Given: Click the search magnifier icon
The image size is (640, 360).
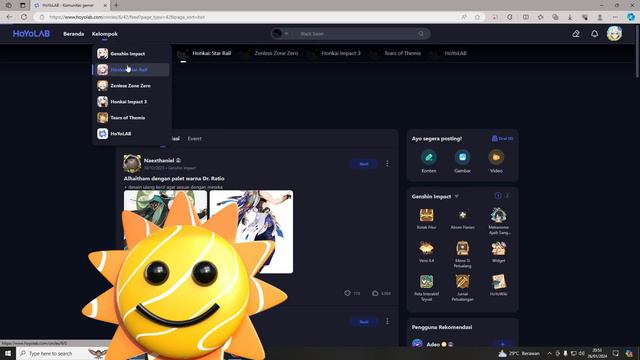Looking at the screenshot, I should point(421,34).
